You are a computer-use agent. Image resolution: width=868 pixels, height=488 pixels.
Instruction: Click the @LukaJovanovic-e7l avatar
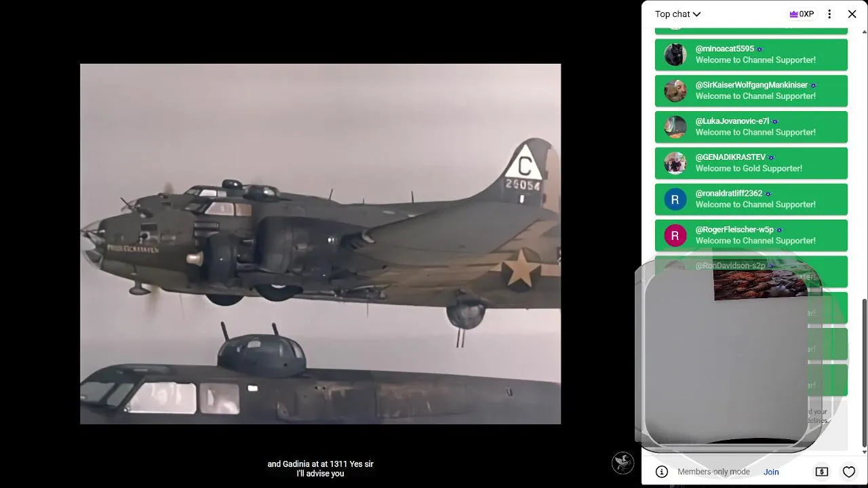point(675,127)
